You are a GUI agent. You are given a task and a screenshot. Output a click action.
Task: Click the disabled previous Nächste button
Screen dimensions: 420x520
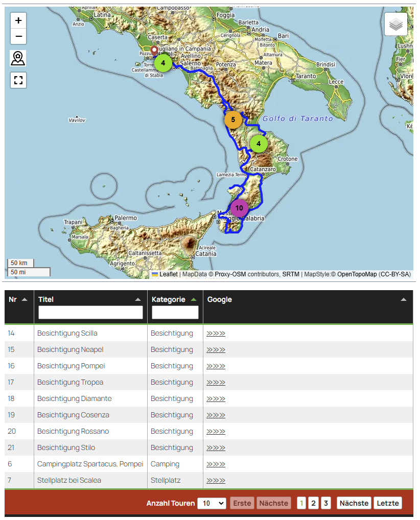[274, 503]
